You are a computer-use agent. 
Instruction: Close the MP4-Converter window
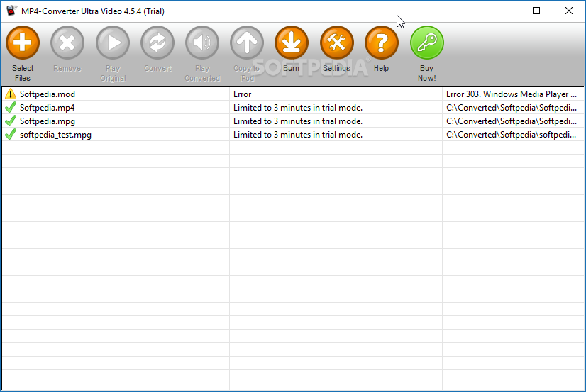(x=569, y=11)
